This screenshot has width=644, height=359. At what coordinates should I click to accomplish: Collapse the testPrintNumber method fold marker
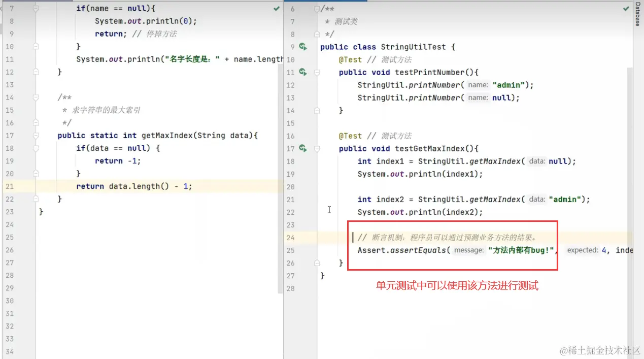[317, 72]
